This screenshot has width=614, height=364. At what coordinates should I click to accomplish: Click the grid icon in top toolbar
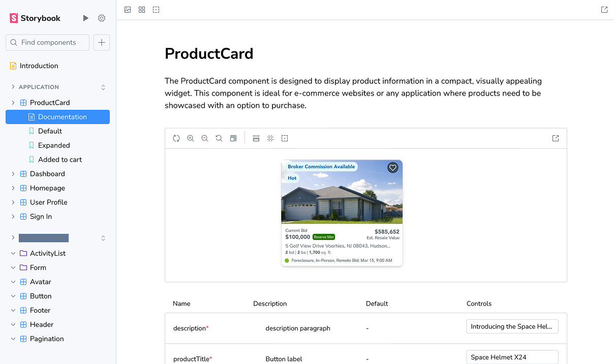(x=142, y=10)
